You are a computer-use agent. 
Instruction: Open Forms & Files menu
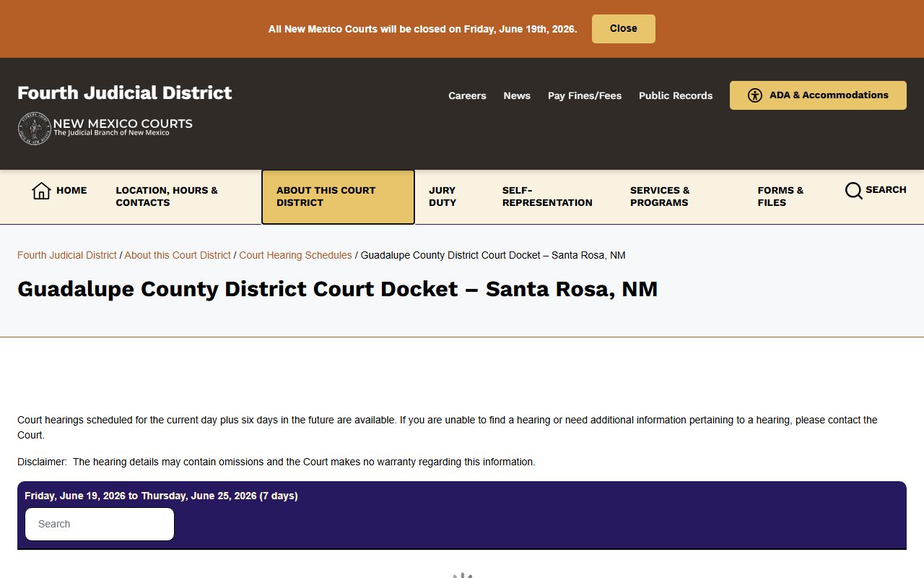point(780,197)
